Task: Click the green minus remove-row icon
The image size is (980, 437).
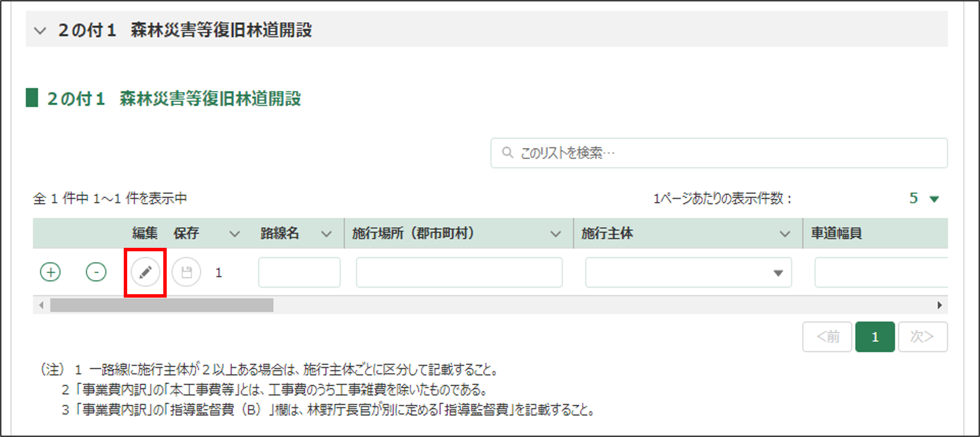Action: click(96, 272)
